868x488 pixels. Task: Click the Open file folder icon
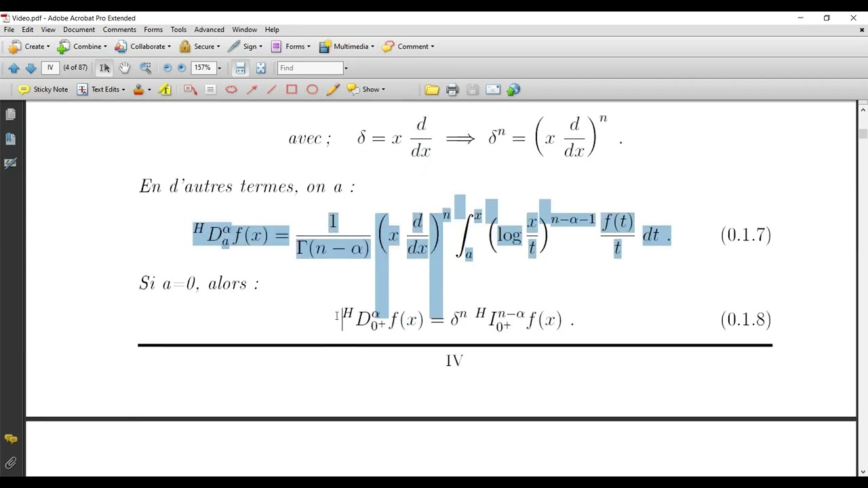point(432,89)
